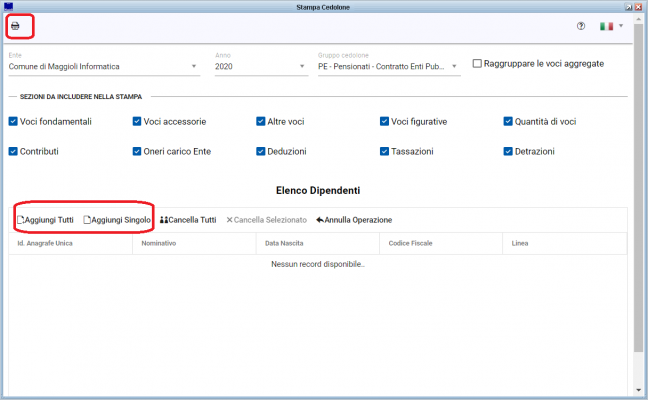Click Cancella Selezionato
Viewport: 648px width, 400px height.
point(267,220)
